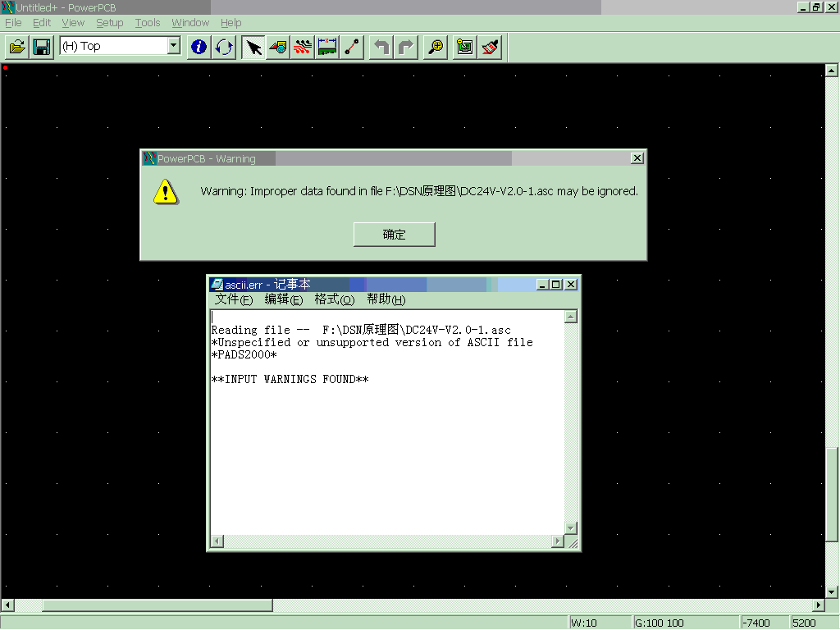This screenshot has width=840, height=630.
Task: Open the Drafting toolbar icon
Action: coord(278,47)
